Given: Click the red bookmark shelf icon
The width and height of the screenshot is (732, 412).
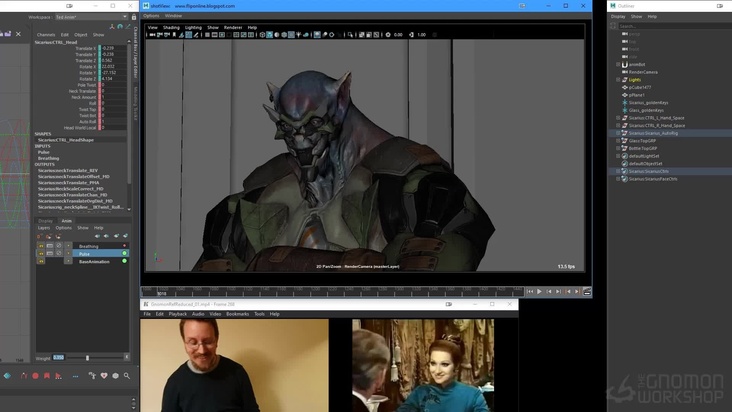Looking at the screenshot, I should (x=48, y=376).
